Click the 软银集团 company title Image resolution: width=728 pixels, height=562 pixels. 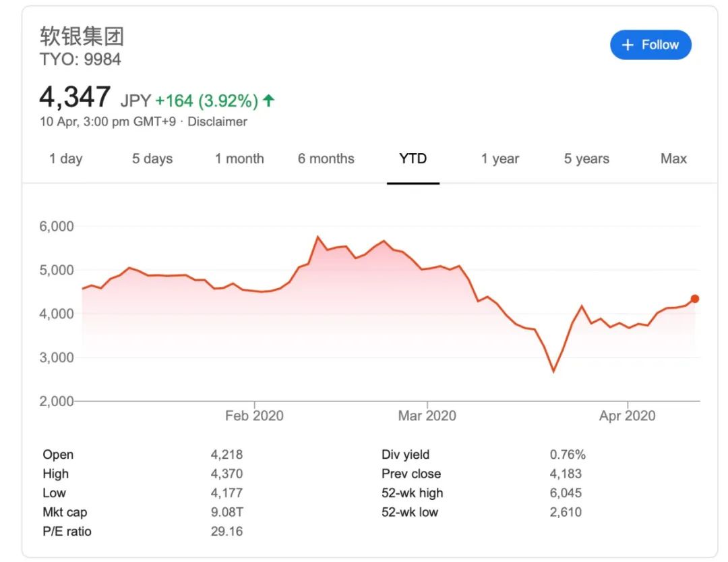pos(82,36)
